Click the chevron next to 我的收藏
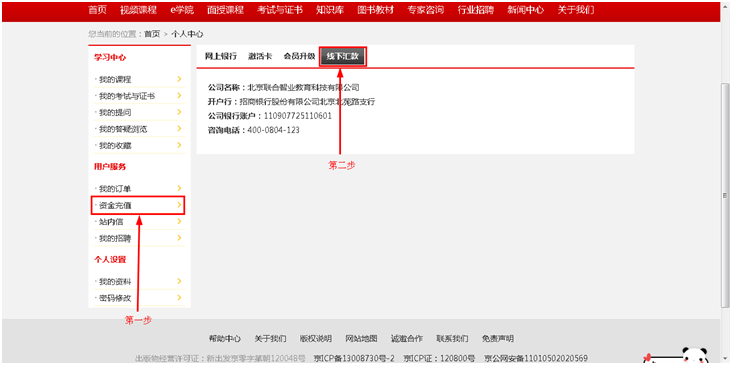 (x=179, y=145)
